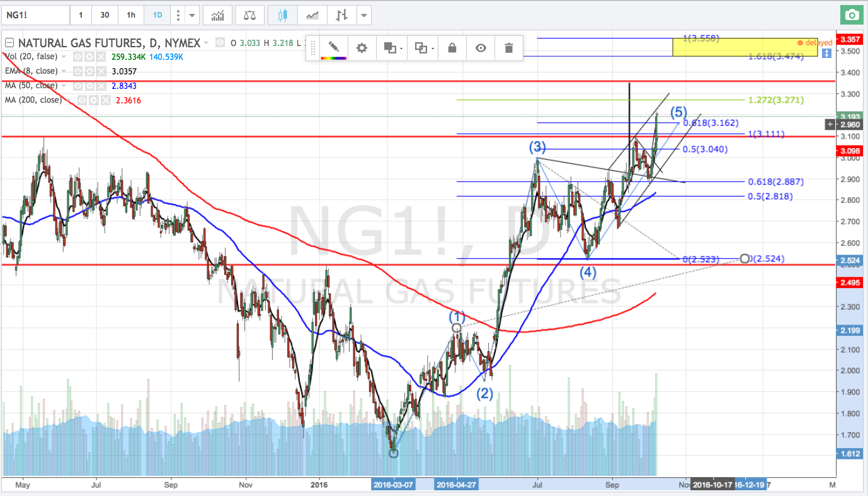This screenshot has height=496, width=868.
Task: Click the 1.272(3.271) Fibonacci label
Action: [x=775, y=100]
